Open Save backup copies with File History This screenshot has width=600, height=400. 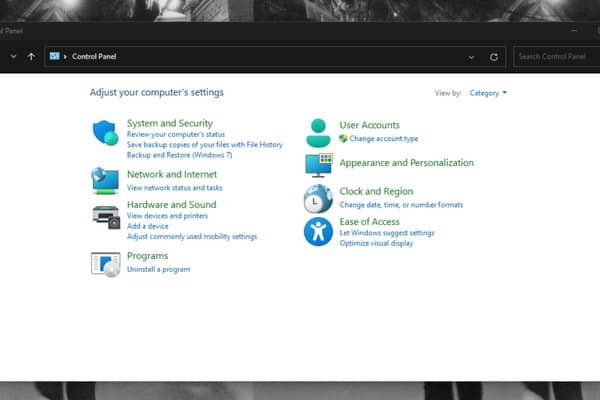[205, 145]
